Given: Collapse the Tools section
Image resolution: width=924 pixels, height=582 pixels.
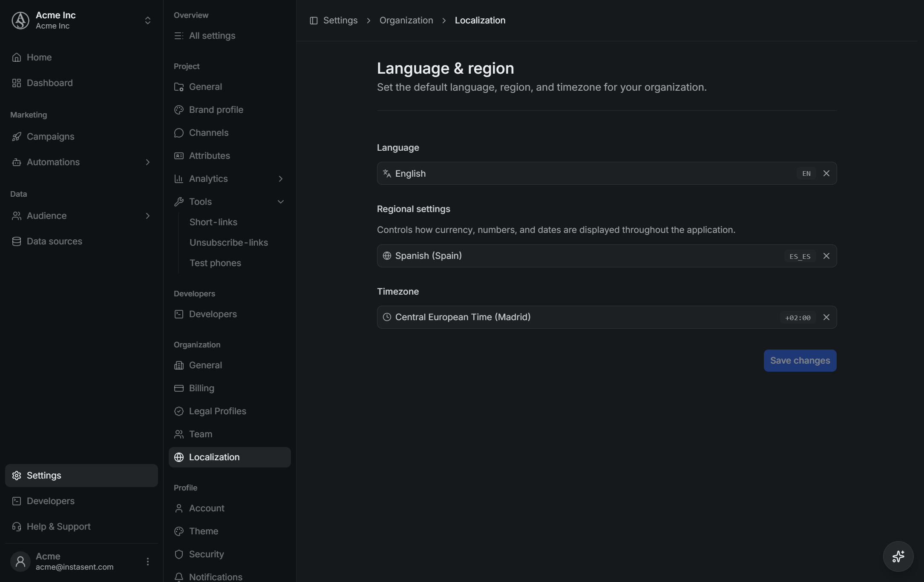Looking at the screenshot, I should (x=280, y=202).
